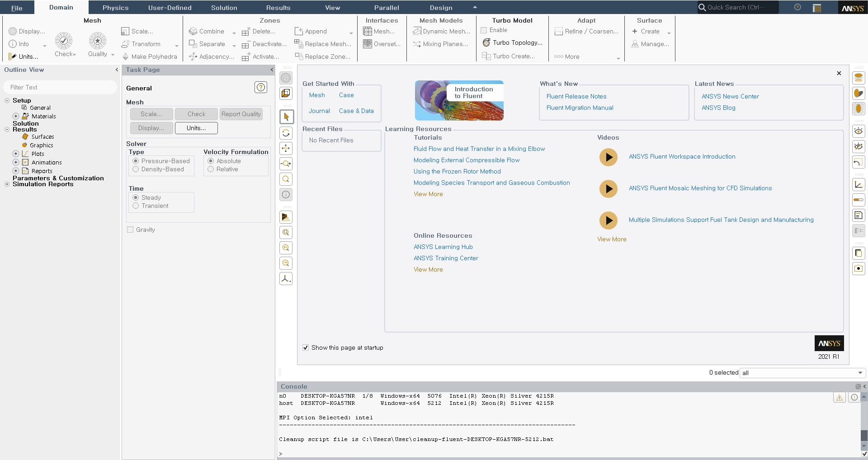
Task: Click the Combine zones icon
Action: tap(193, 31)
